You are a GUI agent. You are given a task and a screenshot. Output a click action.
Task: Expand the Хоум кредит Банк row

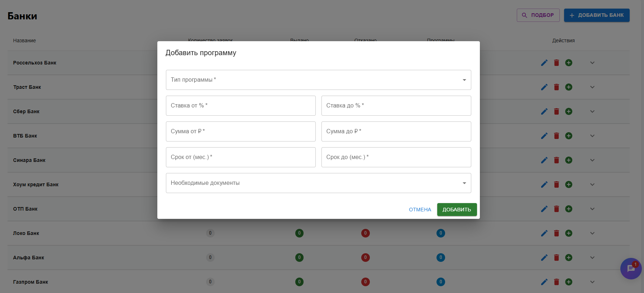(x=592, y=184)
